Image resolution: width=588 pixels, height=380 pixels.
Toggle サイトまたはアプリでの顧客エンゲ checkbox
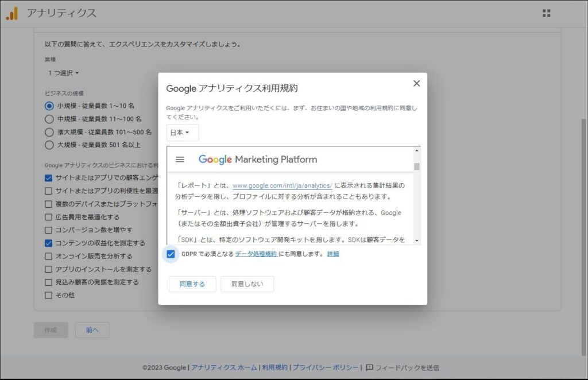coord(48,178)
